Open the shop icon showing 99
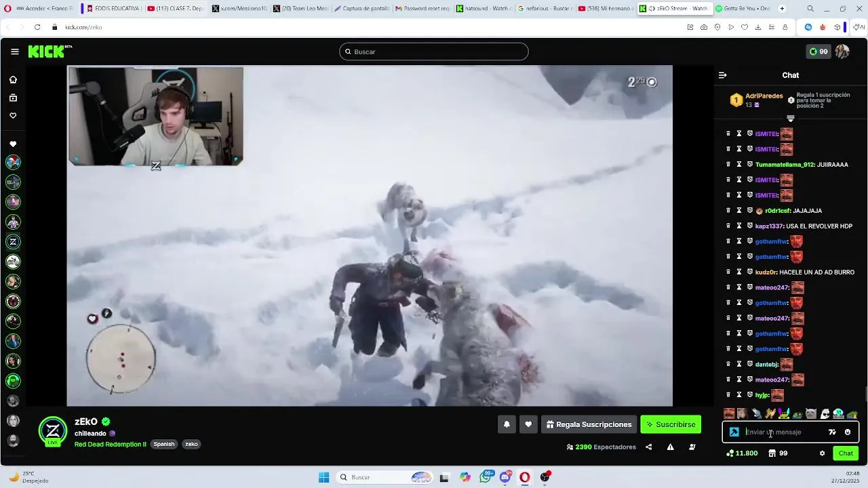This screenshot has width=868, height=488. pyautogui.click(x=778, y=453)
